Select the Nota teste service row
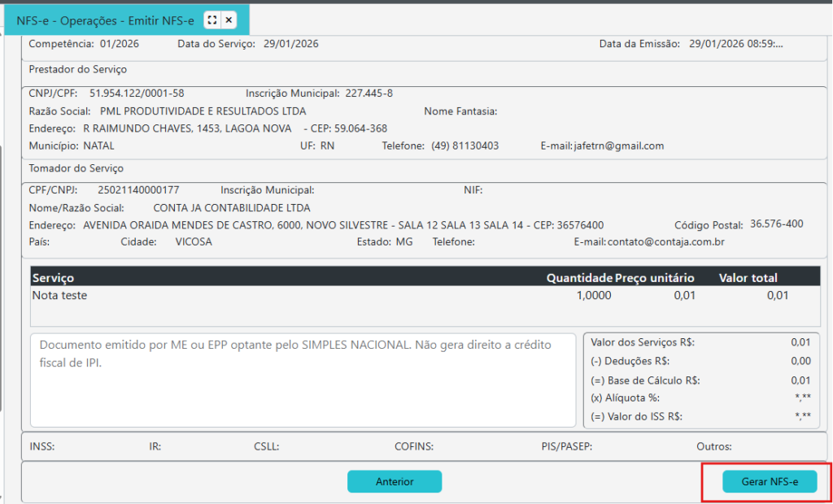This screenshot has height=504, width=833. 59,296
